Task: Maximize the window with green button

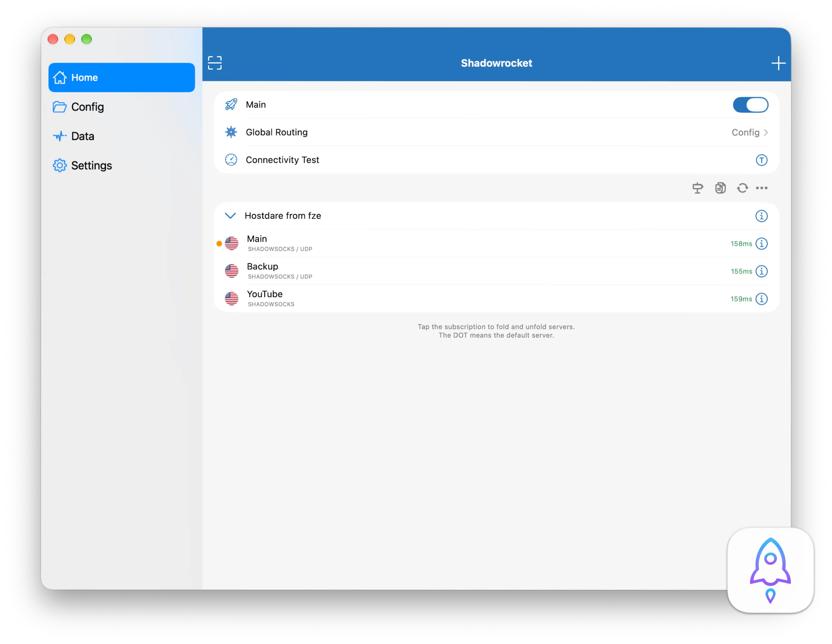Action: tap(86, 39)
